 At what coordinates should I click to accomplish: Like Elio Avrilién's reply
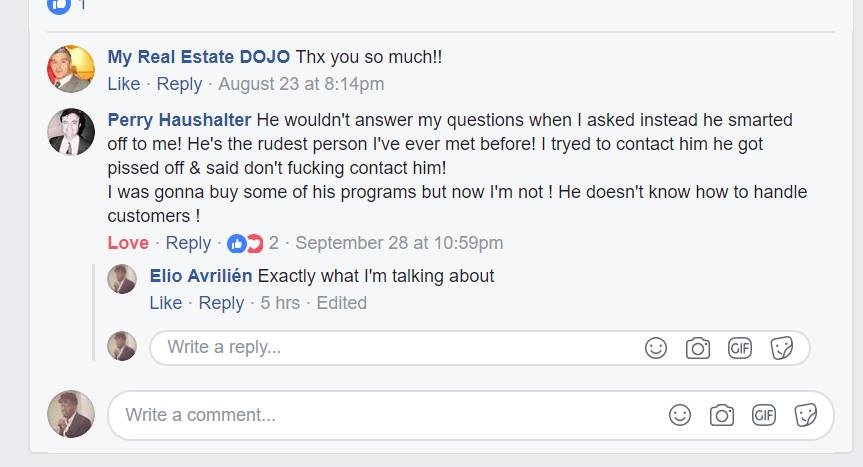tap(166, 303)
